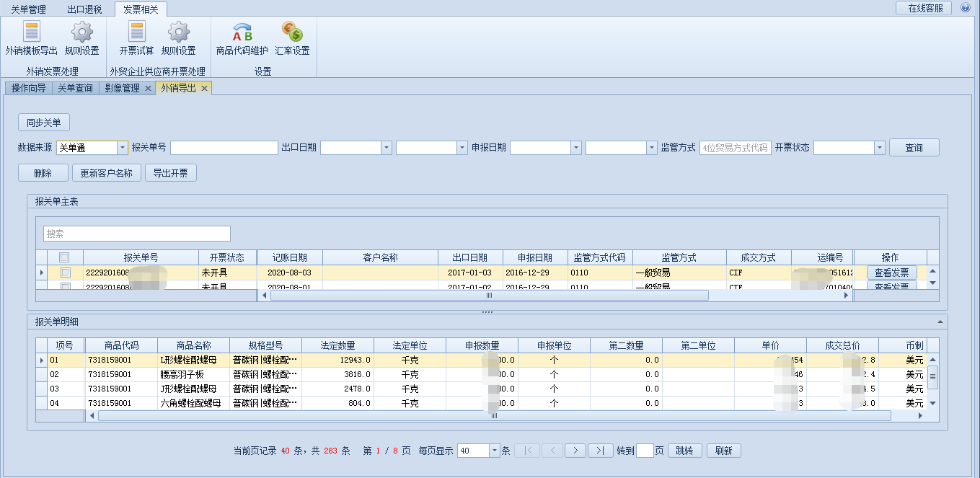Open the 申报日期 start date picker
This screenshot has width=980, height=478.
click(576, 148)
